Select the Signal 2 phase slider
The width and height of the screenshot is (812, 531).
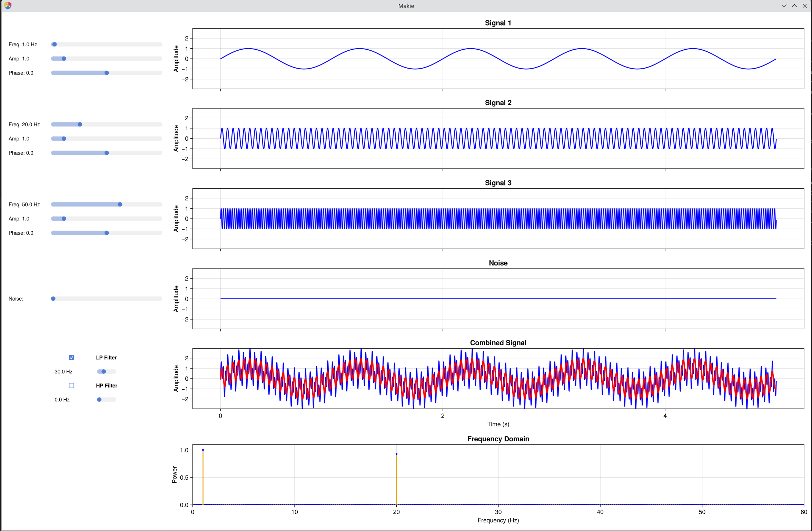point(107,153)
